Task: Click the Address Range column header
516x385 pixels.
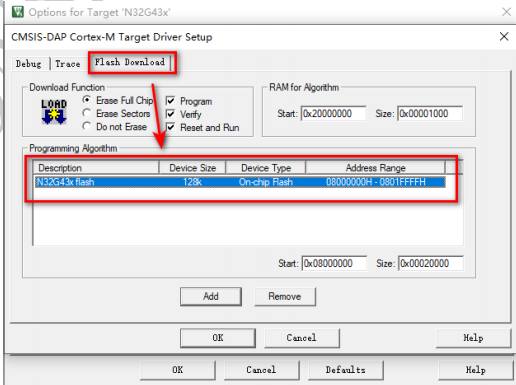Action: (375, 168)
